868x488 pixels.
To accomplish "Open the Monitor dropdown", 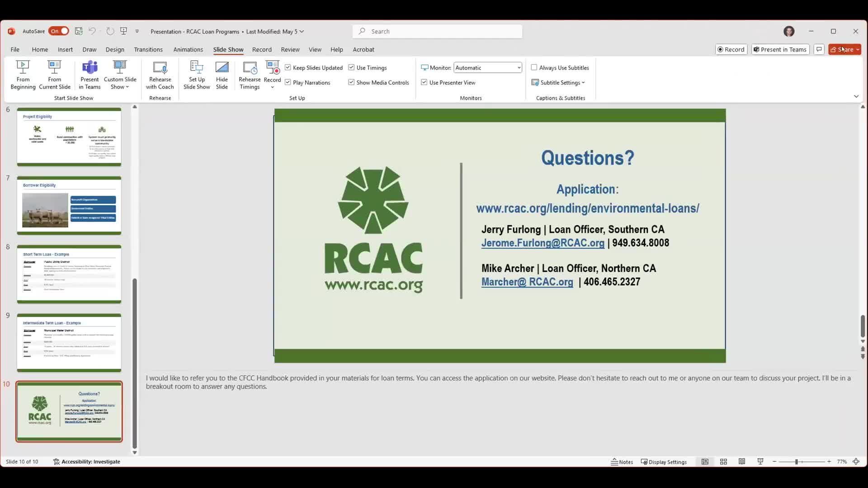I will click(x=519, y=67).
